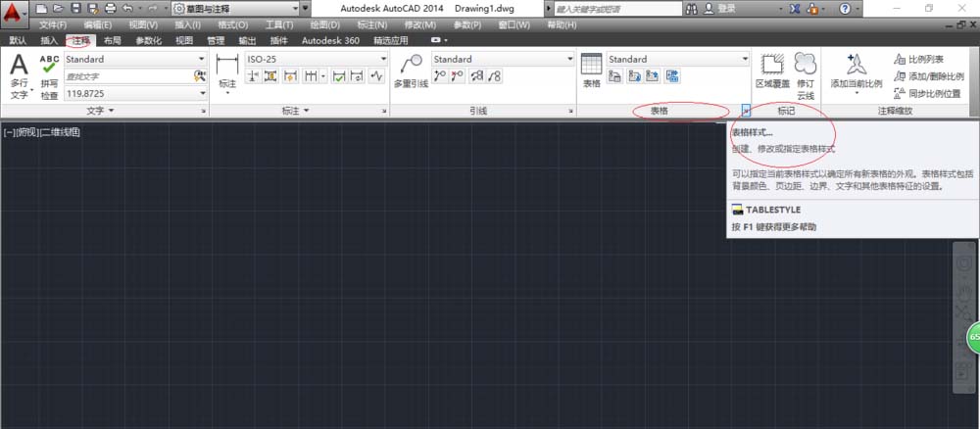Click the info center keyword search field
Viewport: 980px width, 429px height.
click(x=618, y=9)
